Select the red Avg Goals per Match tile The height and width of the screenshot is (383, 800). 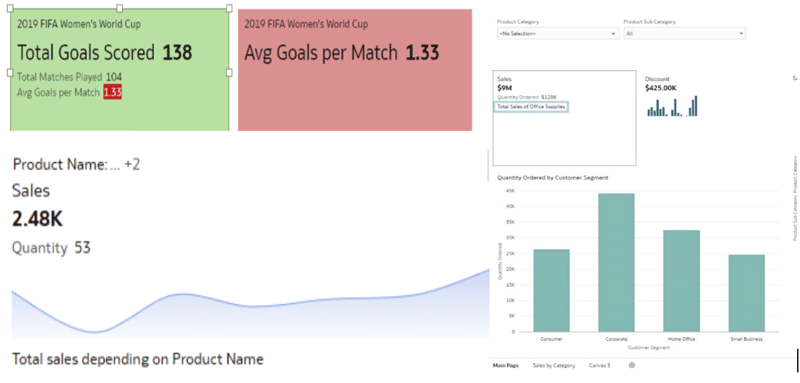click(x=355, y=70)
